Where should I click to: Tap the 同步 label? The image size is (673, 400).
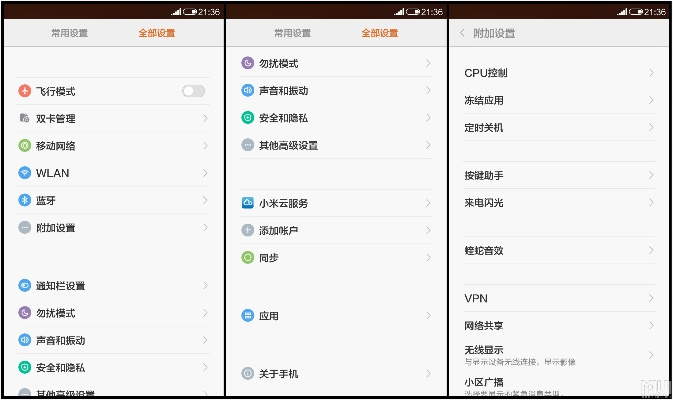click(269, 258)
